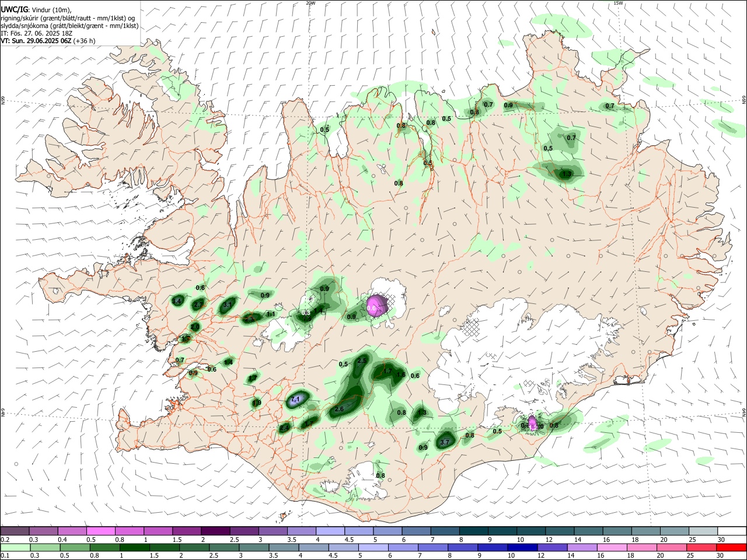This screenshot has width=747, height=560.
Task: Click the 0.2 label in the upper legend row
Action: tap(5, 540)
